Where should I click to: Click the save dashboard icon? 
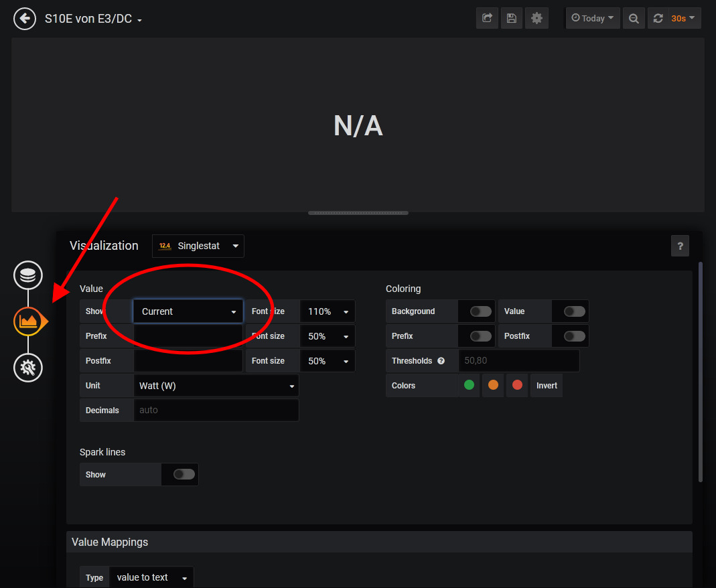point(512,19)
